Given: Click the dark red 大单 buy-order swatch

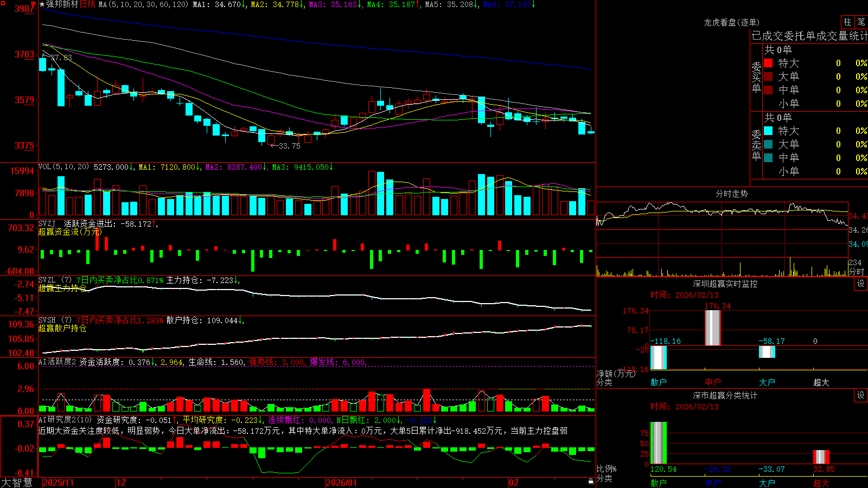Looking at the screenshot, I should [768, 76].
